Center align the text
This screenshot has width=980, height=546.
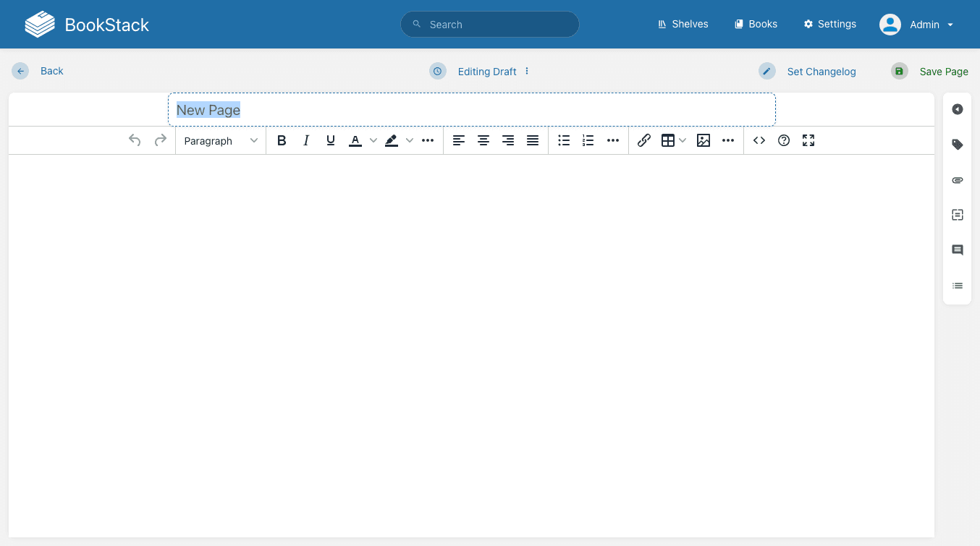[483, 140]
